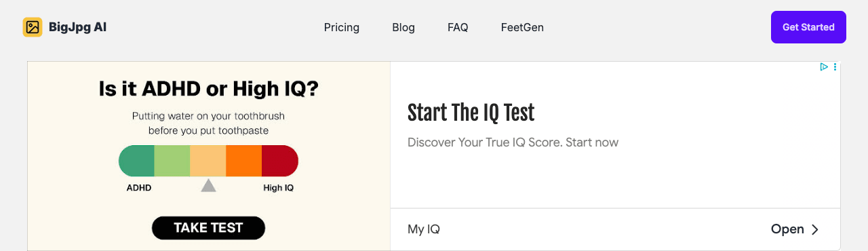Image resolution: width=868 pixels, height=251 pixels.
Task: Click the chevron arrow beside Open
Action: [x=815, y=229]
